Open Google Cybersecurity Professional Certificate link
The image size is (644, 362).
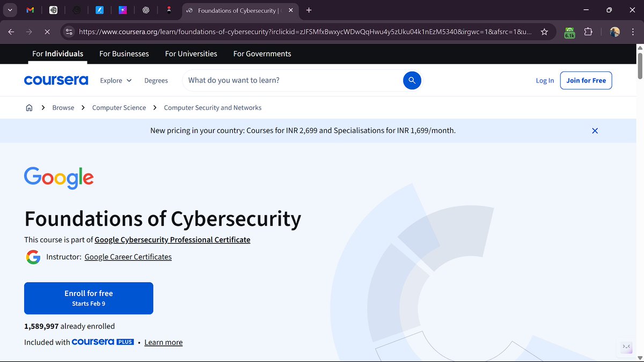point(172,240)
